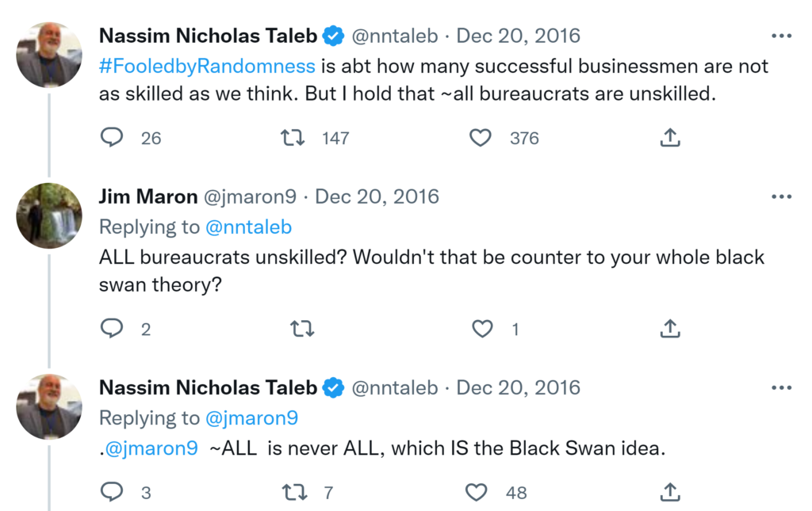812x511 pixels.
Task: Open Jim Maron's profile name
Action: (x=147, y=196)
